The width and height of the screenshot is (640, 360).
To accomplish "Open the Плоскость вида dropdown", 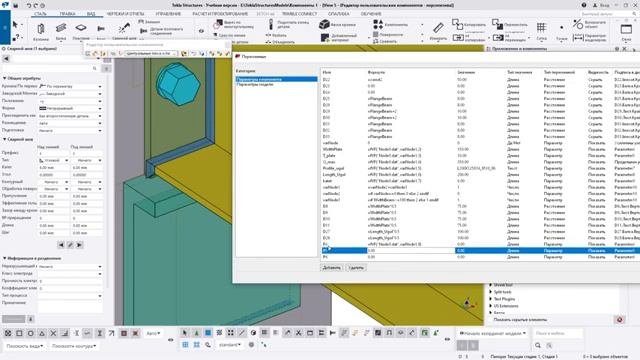I will click(24, 346).
